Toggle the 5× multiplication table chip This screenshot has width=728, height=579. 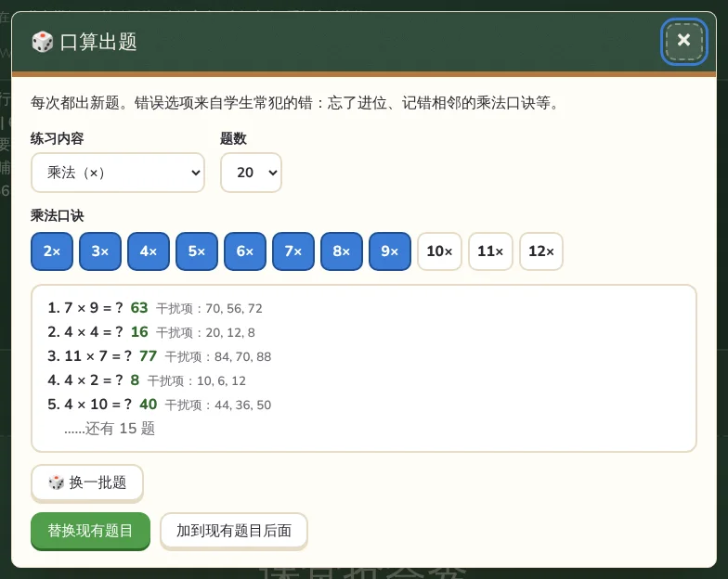click(197, 251)
